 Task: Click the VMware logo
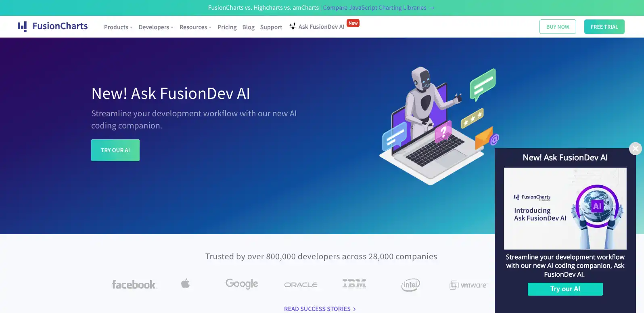pyautogui.click(x=468, y=285)
